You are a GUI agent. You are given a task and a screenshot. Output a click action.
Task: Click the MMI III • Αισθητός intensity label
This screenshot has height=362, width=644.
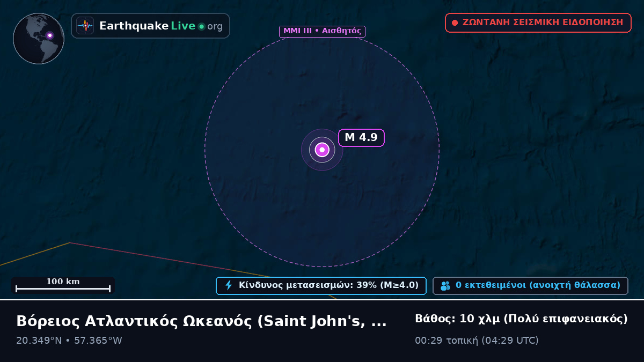click(x=322, y=31)
